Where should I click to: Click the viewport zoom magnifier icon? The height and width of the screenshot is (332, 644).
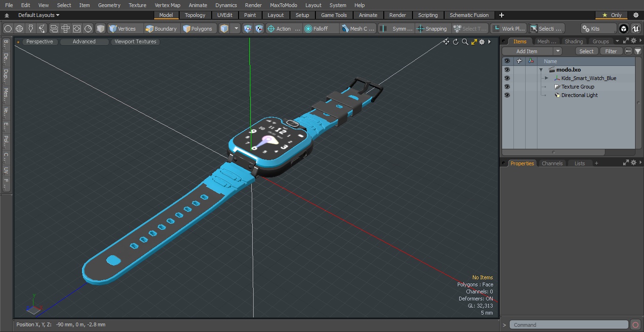(465, 42)
